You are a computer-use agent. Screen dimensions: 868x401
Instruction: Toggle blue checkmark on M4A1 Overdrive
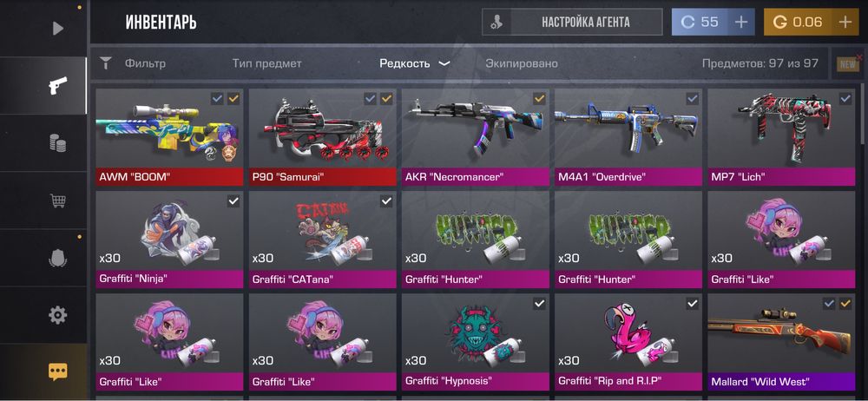click(x=692, y=99)
